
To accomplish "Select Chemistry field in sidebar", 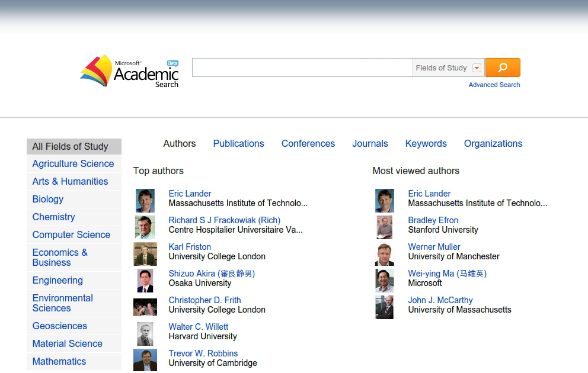I will coord(74,217).
